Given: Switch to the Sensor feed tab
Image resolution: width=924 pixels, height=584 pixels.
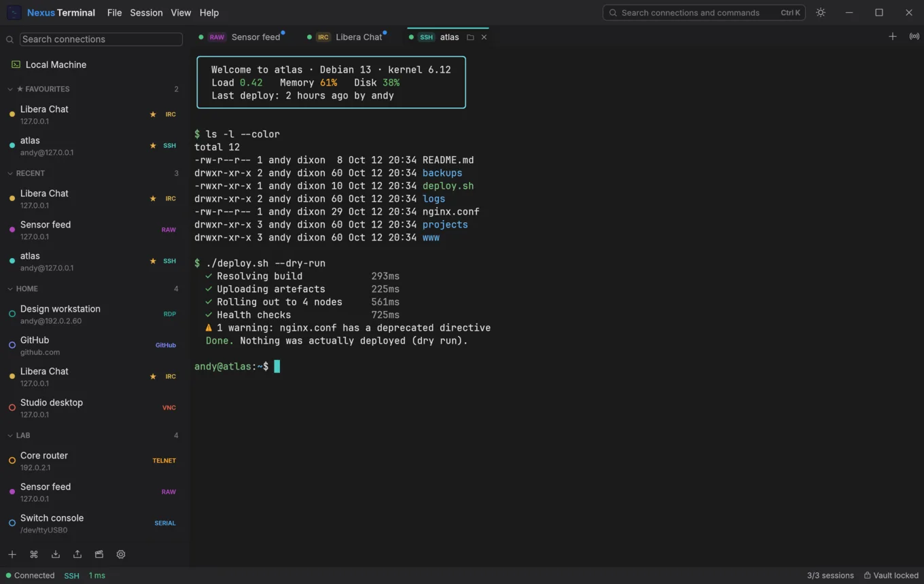Looking at the screenshot, I should 241,37.
